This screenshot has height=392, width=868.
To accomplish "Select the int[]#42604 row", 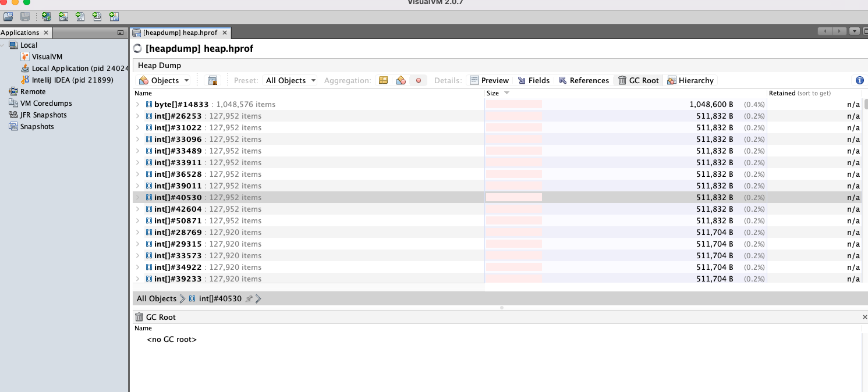I will pos(497,209).
